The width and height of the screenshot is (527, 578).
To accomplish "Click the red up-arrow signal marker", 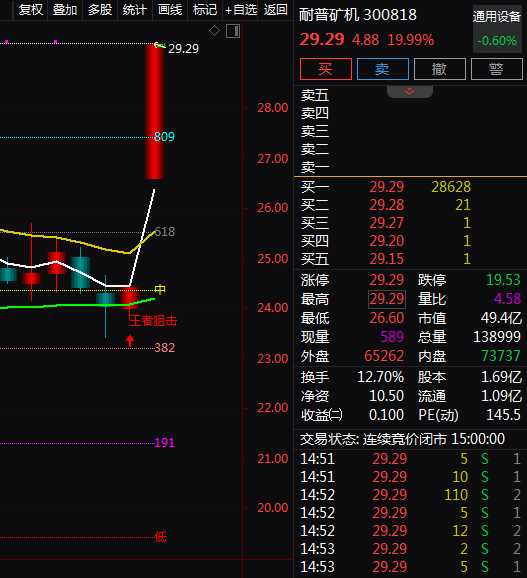I will (x=130, y=341).
